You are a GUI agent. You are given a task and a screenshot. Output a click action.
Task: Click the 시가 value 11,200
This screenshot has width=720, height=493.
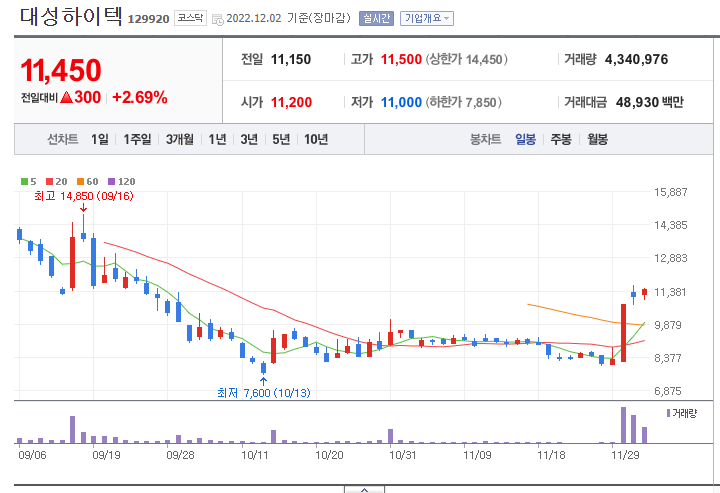pyautogui.click(x=291, y=102)
